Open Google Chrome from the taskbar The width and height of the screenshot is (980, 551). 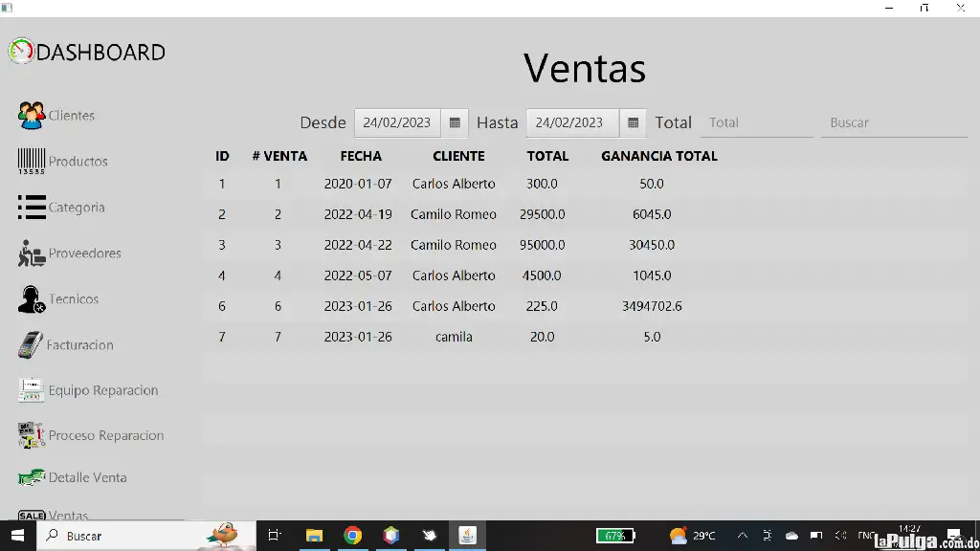pos(352,536)
